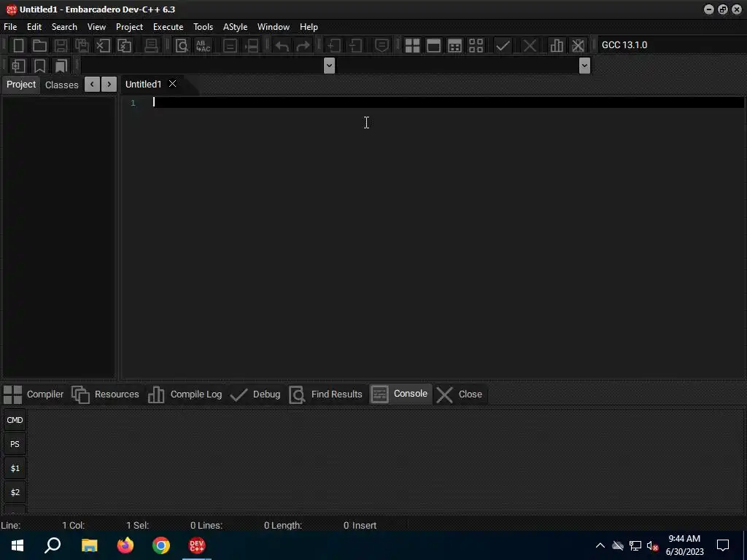The image size is (747, 560).
Task: Select the Untitled1 editor tab
Action: 144,85
